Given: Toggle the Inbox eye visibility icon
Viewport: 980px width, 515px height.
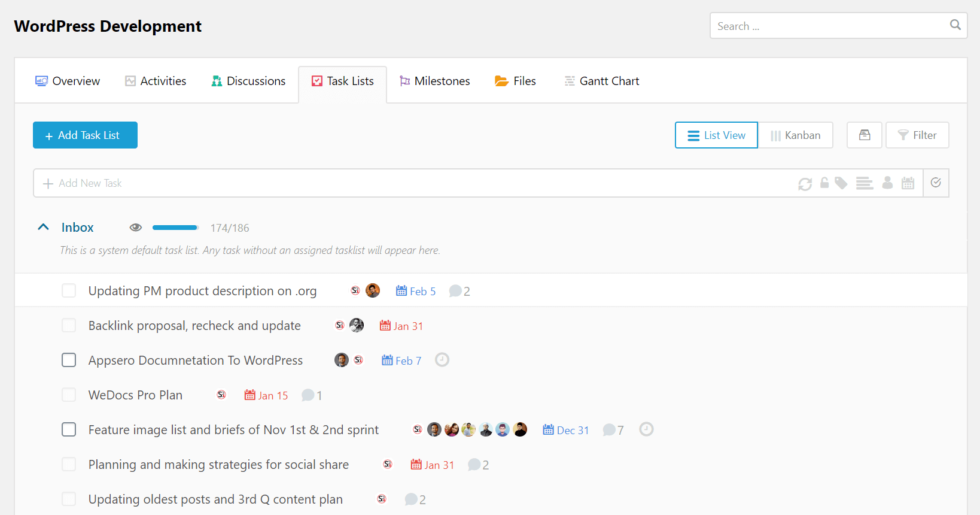Looking at the screenshot, I should coord(136,228).
